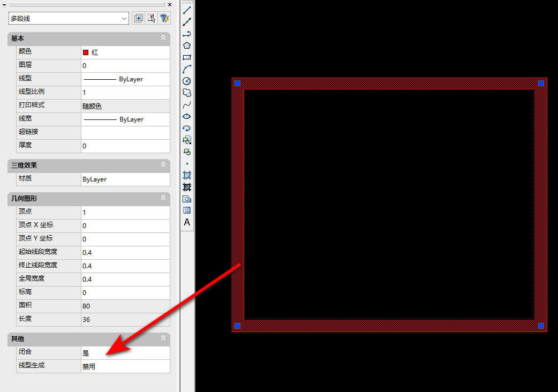
Task: Select the Hatch tool
Action: pos(187,175)
